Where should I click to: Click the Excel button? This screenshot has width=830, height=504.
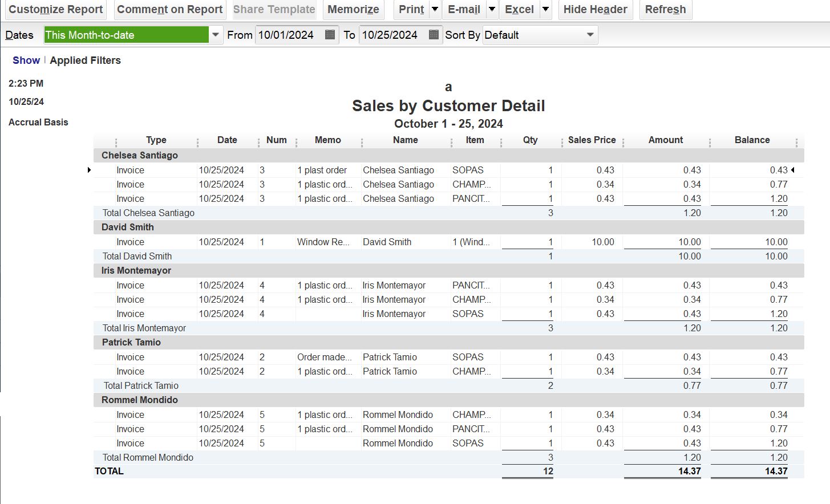pyautogui.click(x=520, y=9)
